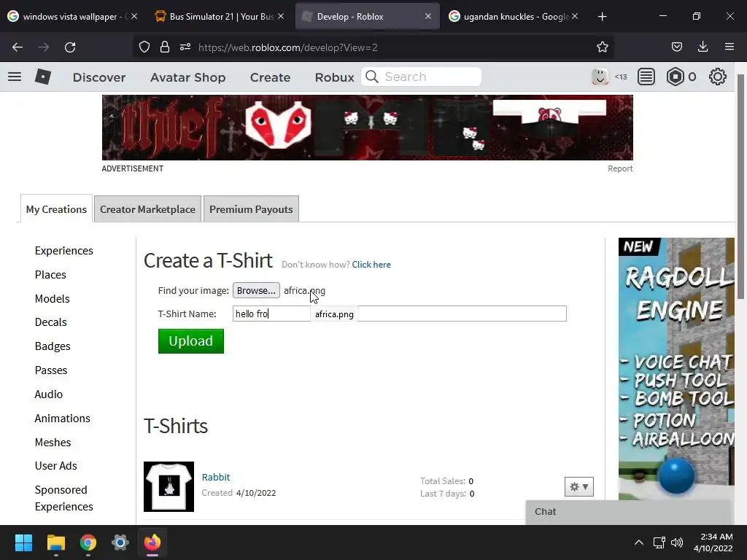Screen dimensions: 747x560
Task: Select Audio in the sidebar
Action: [49, 394]
